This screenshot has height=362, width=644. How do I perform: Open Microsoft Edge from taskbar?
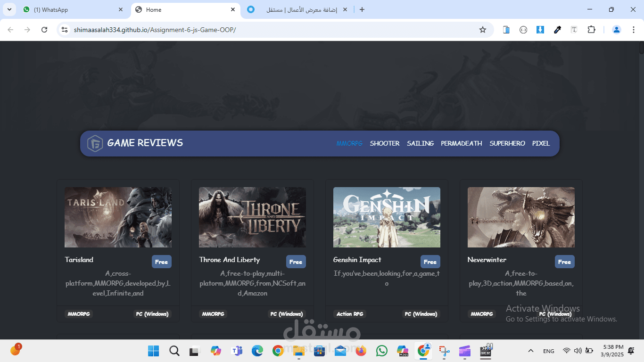(x=257, y=351)
